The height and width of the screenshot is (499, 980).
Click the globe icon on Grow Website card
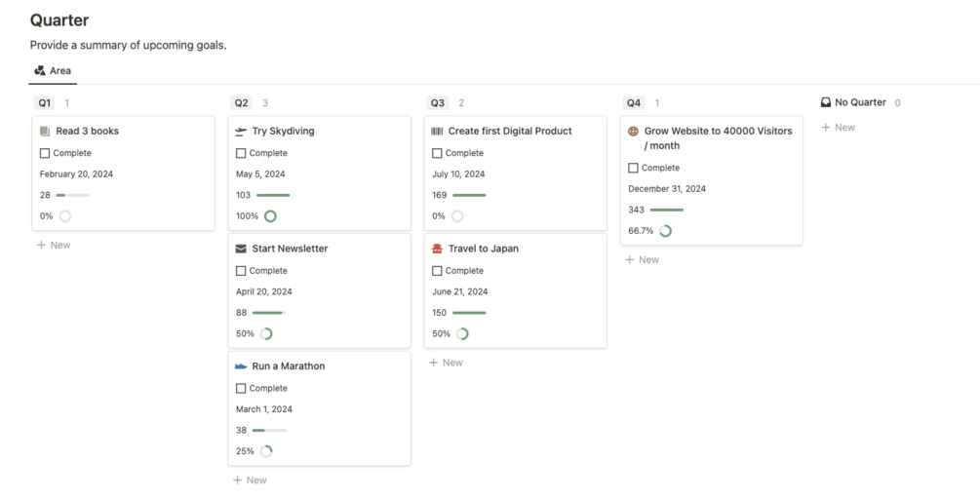(633, 132)
